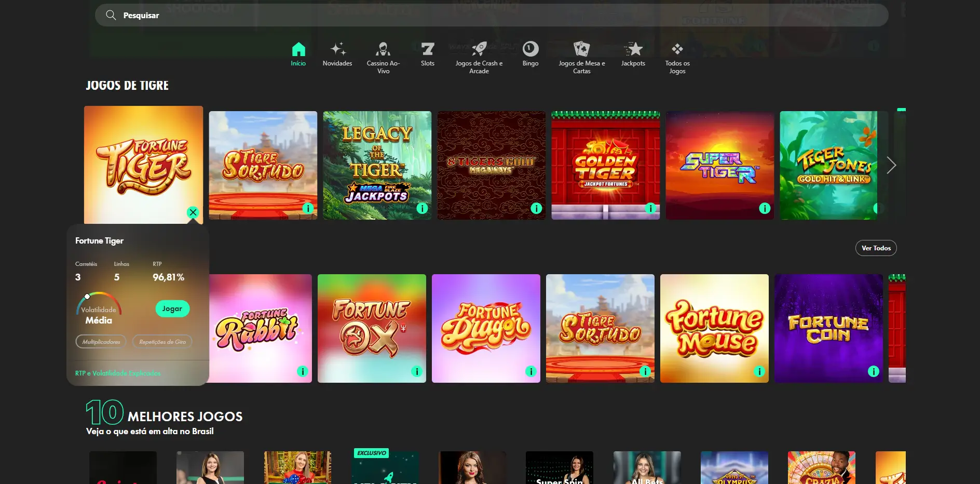Click the Repetições de Giro tag
Viewport: 980px width, 484px height.
click(x=162, y=342)
